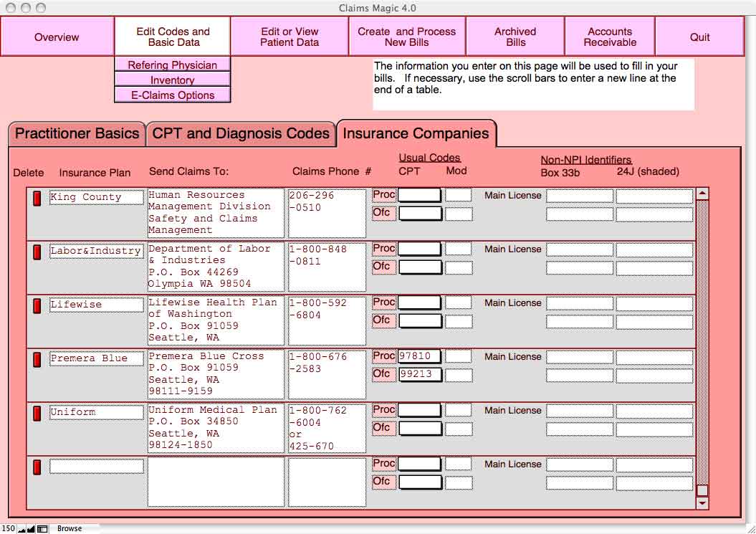Click the Ofc button in Uniform row
Image resolution: width=756 pixels, height=534 pixels.
[x=384, y=428]
